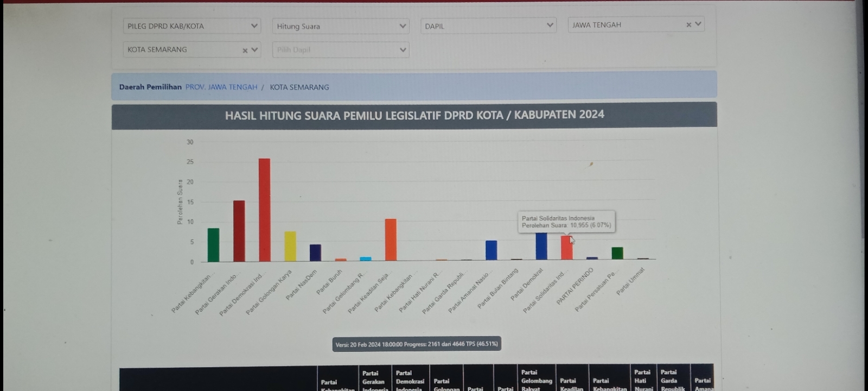This screenshot has width=868, height=391.
Task: Open the Pilih Dapil dropdown
Action: (341, 49)
